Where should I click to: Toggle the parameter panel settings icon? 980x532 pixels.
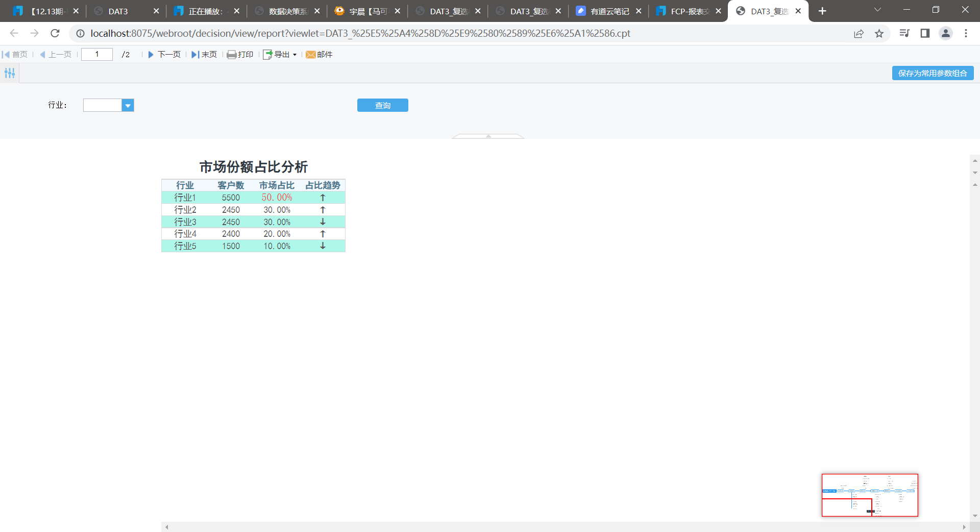[10, 73]
